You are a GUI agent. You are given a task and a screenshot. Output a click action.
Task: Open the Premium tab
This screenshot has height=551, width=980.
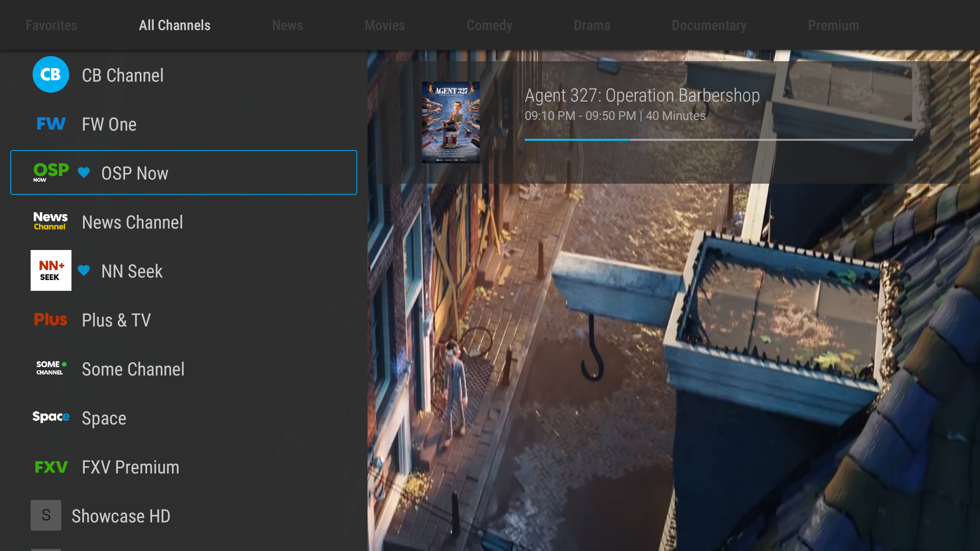click(x=834, y=26)
